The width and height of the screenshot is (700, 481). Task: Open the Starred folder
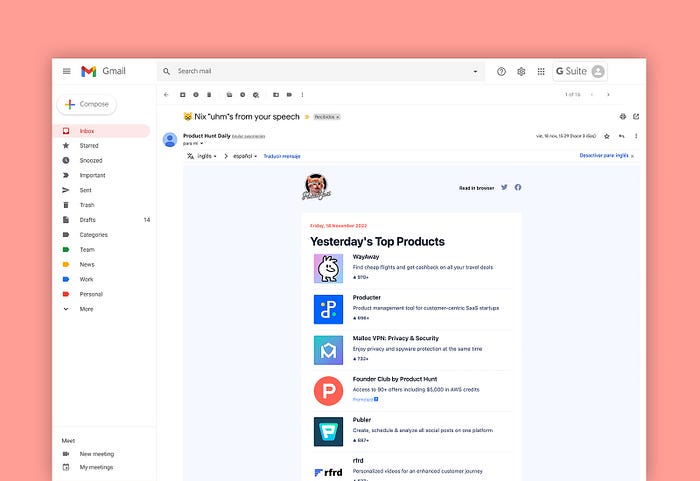pyautogui.click(x=89, y=146)
